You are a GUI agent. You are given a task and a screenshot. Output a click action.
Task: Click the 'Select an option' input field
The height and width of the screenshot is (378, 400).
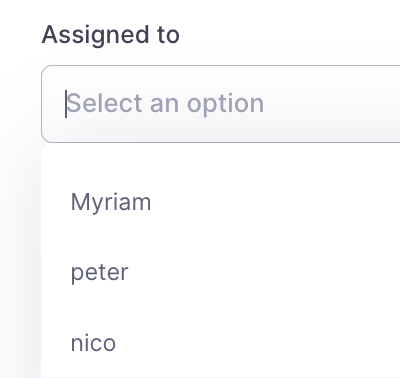click(221, 104)
